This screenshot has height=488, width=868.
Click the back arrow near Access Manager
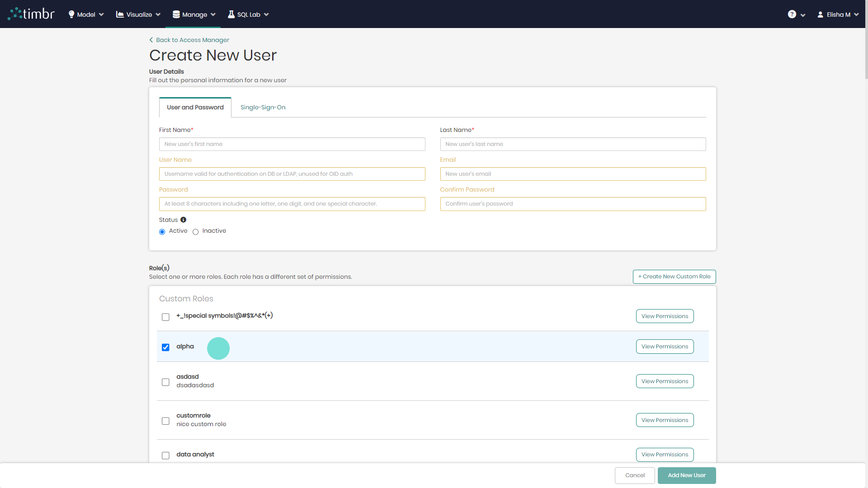coord(151,40)
